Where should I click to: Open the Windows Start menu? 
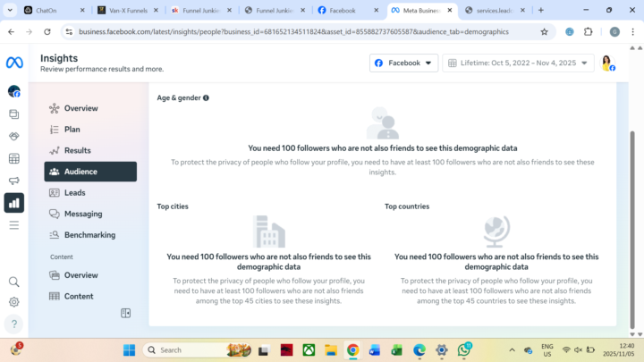coord(129,350)
